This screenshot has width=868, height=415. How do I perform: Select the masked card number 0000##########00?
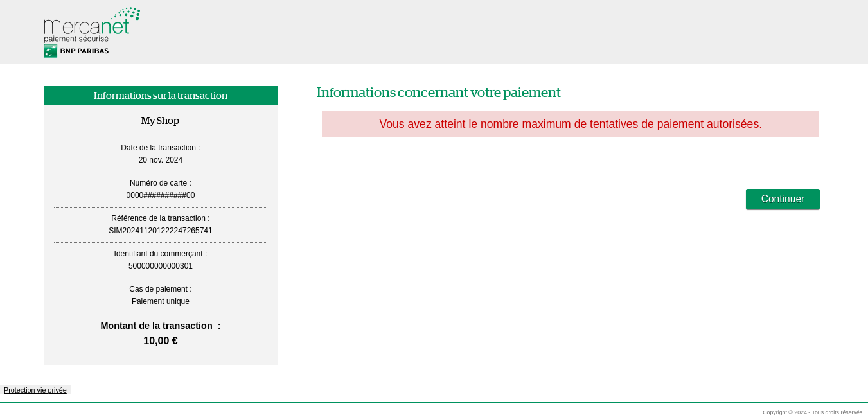[x=160, y=195]
